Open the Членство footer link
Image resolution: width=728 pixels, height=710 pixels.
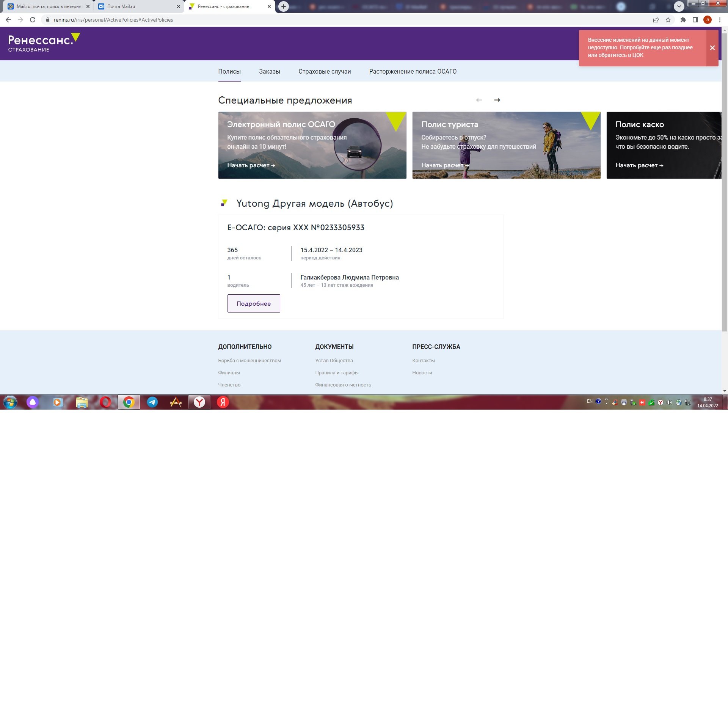(229, 385)
